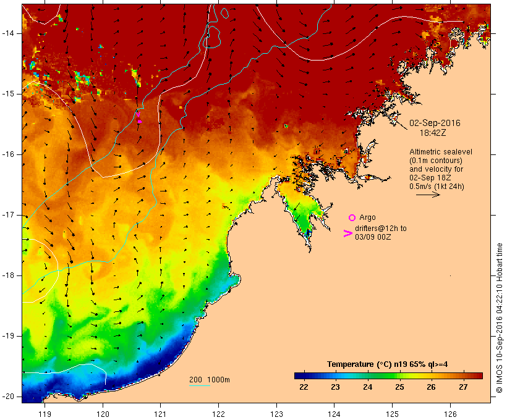Click the '02-Sep 18Z' text
This screenshot has width=507, height=420.
pyautogui.click(x=430, y=178)
